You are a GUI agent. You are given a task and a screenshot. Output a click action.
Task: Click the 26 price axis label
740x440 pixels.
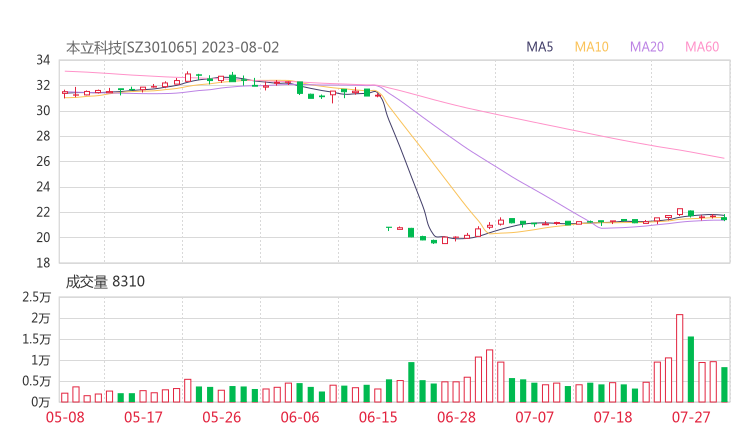coord(43,161)
